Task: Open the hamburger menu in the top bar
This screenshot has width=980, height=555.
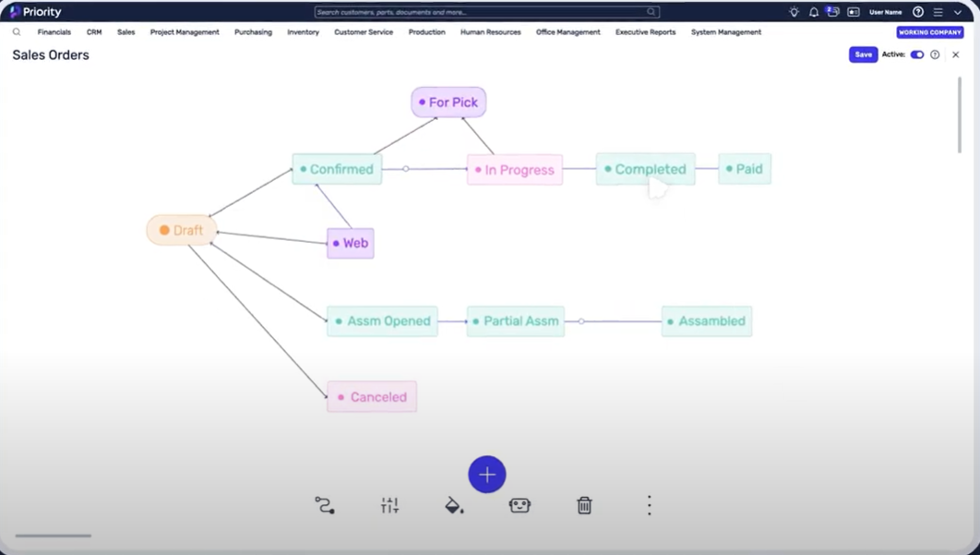Action: (x=938, y=12)
